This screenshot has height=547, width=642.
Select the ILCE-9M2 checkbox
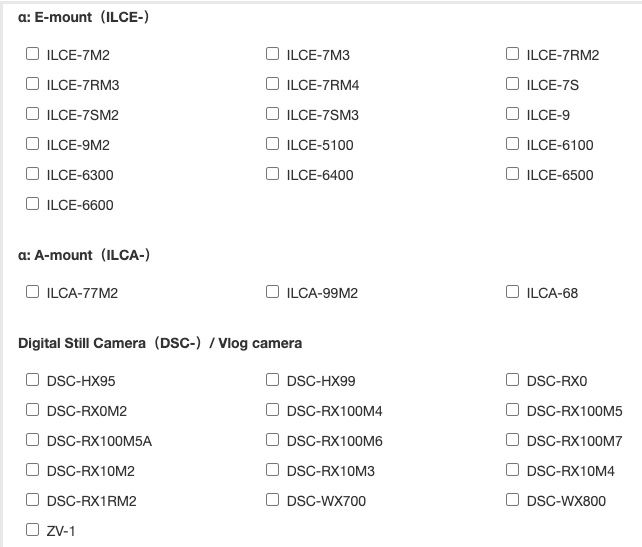click(x=33, y=144)
